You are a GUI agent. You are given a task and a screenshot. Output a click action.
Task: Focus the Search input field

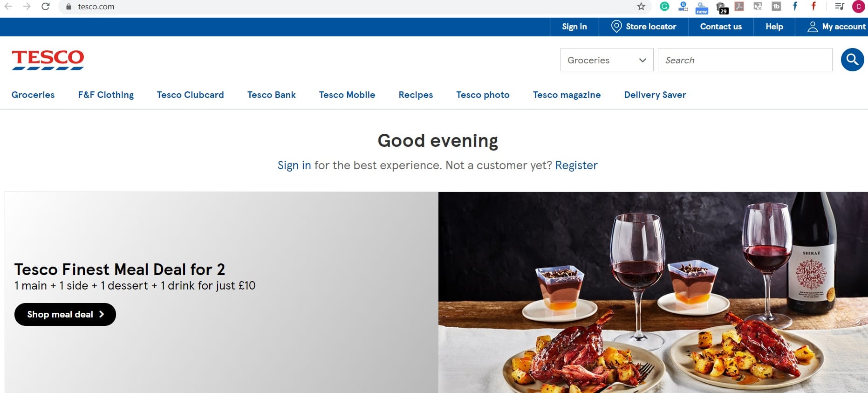pyautogui.click(x=745, y=60)
